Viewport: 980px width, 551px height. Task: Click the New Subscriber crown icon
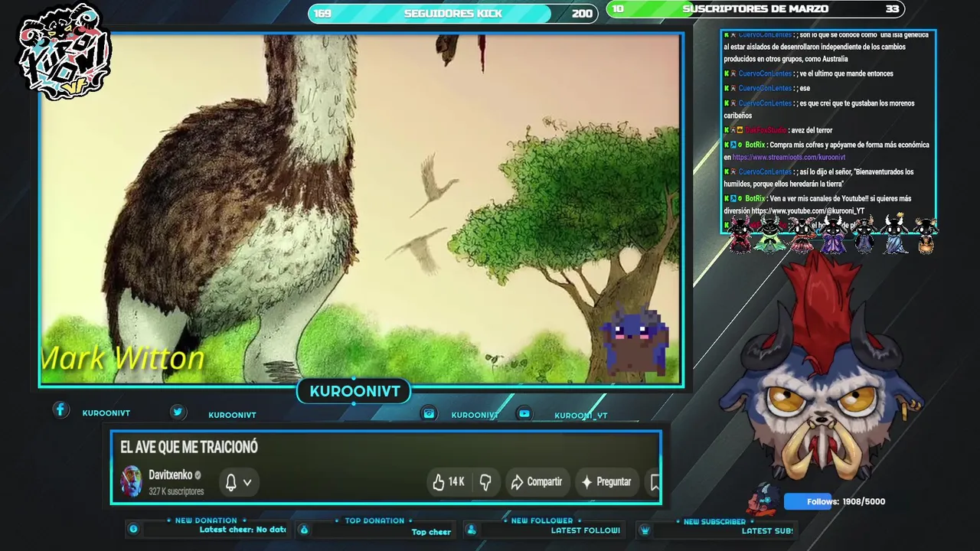(645, 530)
